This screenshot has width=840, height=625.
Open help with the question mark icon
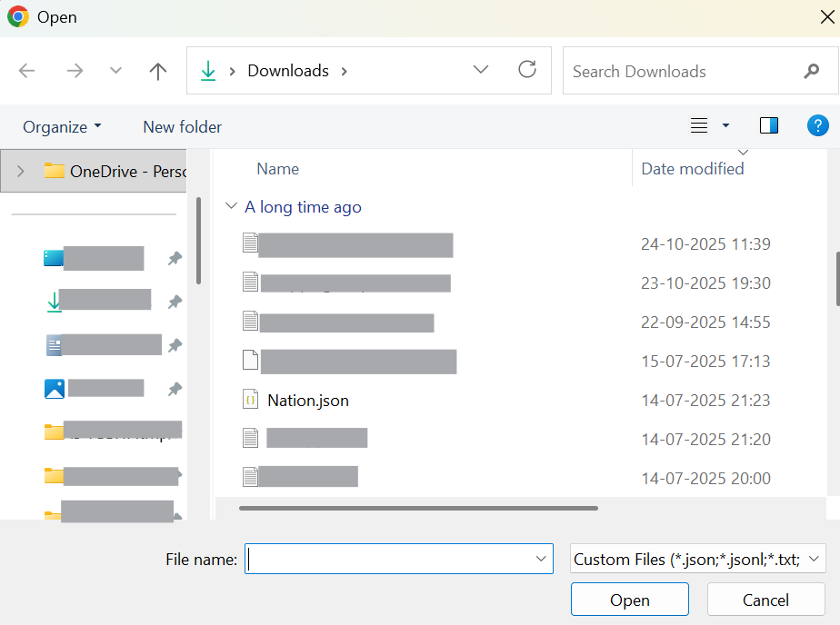pyautogui.click(x=817, y=125)
